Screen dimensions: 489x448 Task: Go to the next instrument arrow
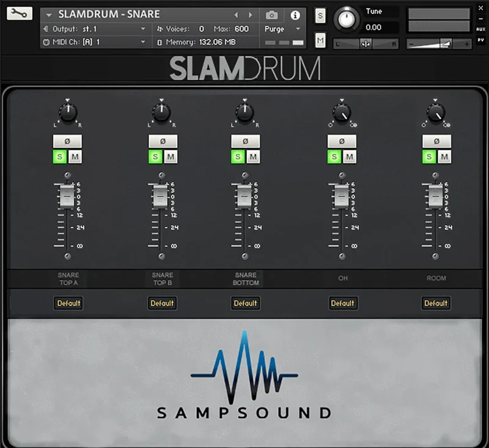pyautogui.click(x=250, y=15)
